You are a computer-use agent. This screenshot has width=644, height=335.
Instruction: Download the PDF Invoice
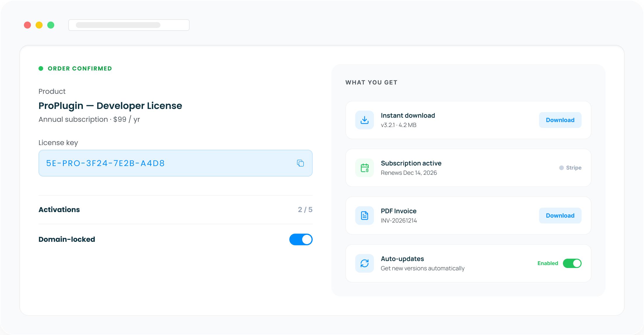[x=560, y=216]
